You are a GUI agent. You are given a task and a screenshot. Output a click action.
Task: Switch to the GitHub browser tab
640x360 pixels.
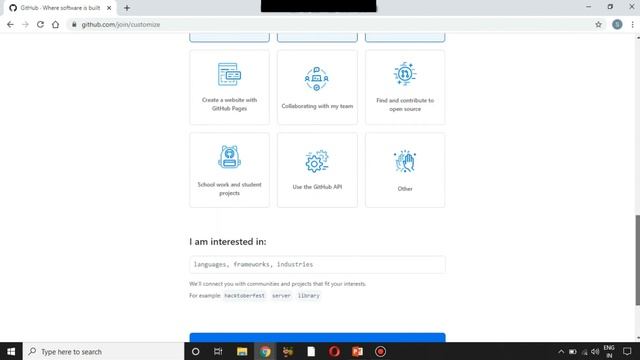60,8
